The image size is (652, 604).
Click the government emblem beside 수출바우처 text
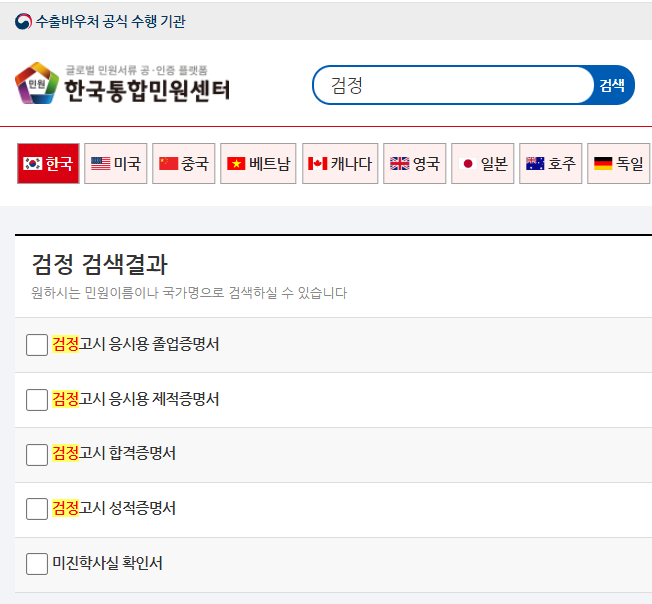pyautogui.click(x=23, y=21)
